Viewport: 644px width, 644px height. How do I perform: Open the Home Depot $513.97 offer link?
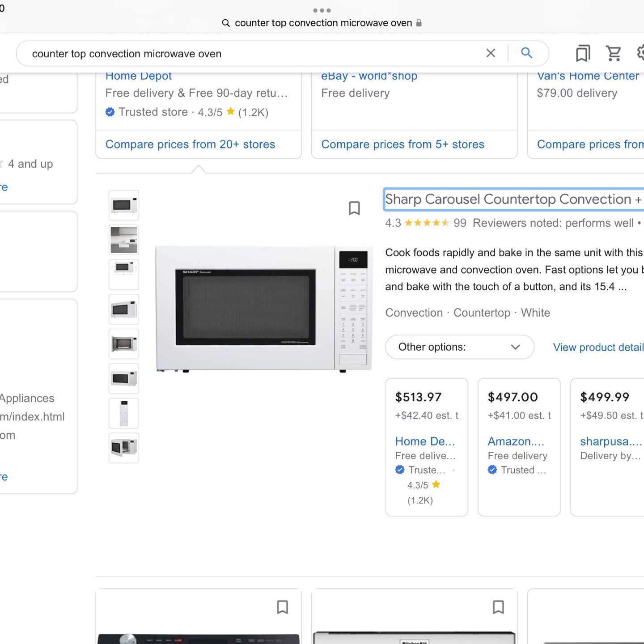425,441
